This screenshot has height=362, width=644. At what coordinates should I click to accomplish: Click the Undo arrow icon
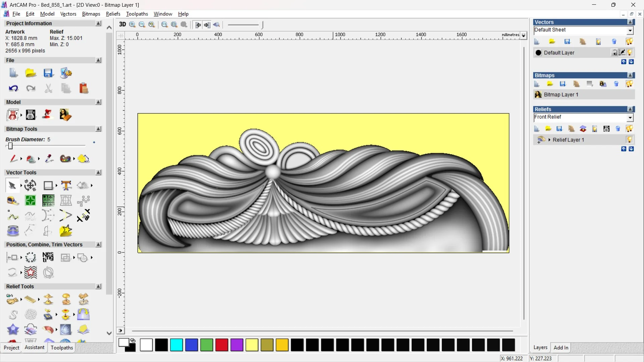13,88
